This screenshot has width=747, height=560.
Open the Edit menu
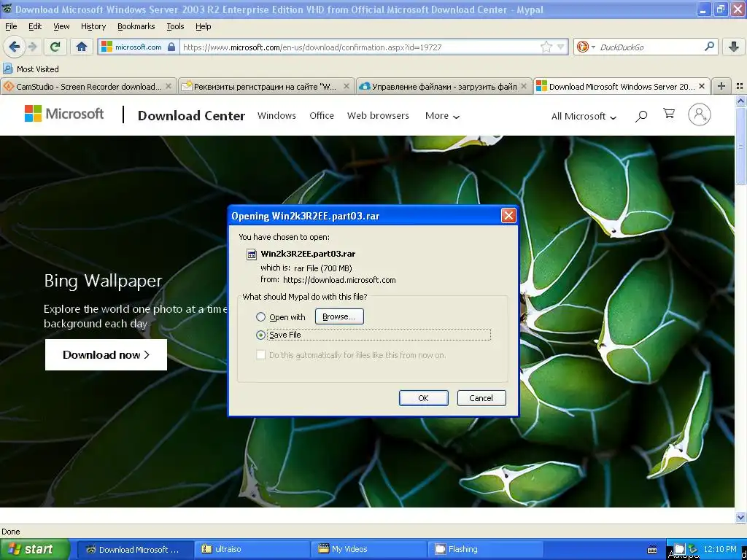click(x=35, y=26)
